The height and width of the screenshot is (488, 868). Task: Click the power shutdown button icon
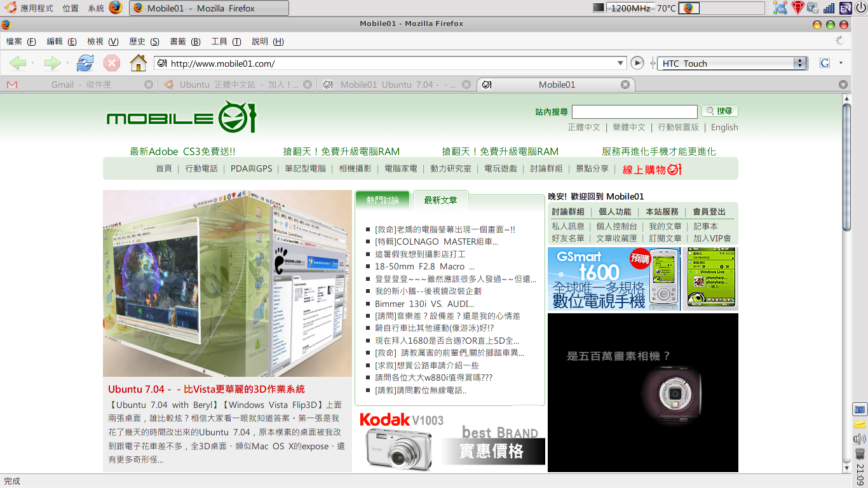pos(860,8)
